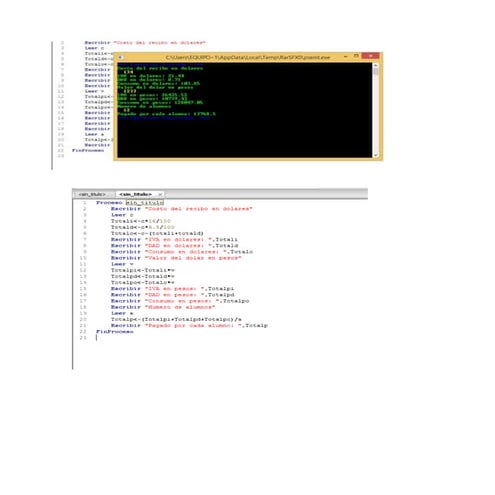Click Escribir "Consumo en pesos: ",Totalpo line

pyautogui.click(x=180, y=301)
